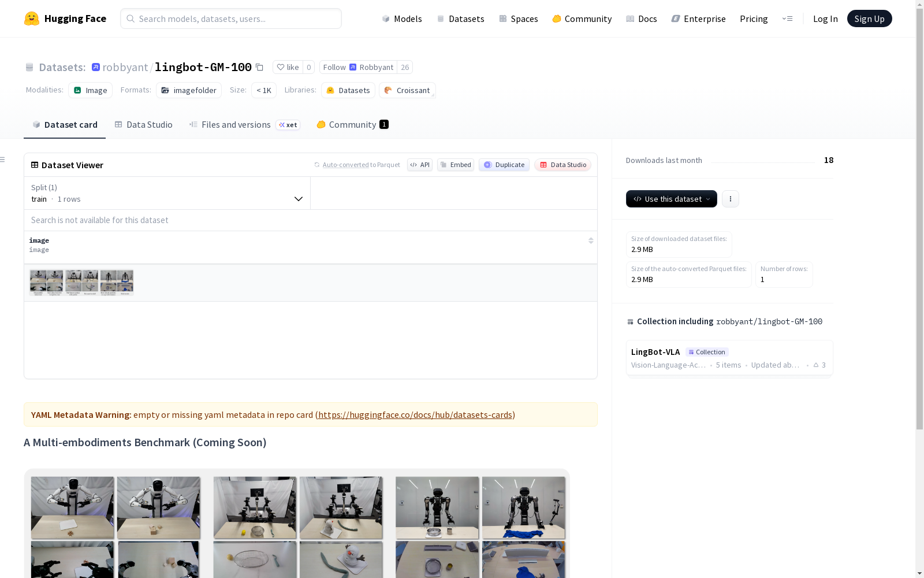Click the image column sort arrows

[591, 240]
